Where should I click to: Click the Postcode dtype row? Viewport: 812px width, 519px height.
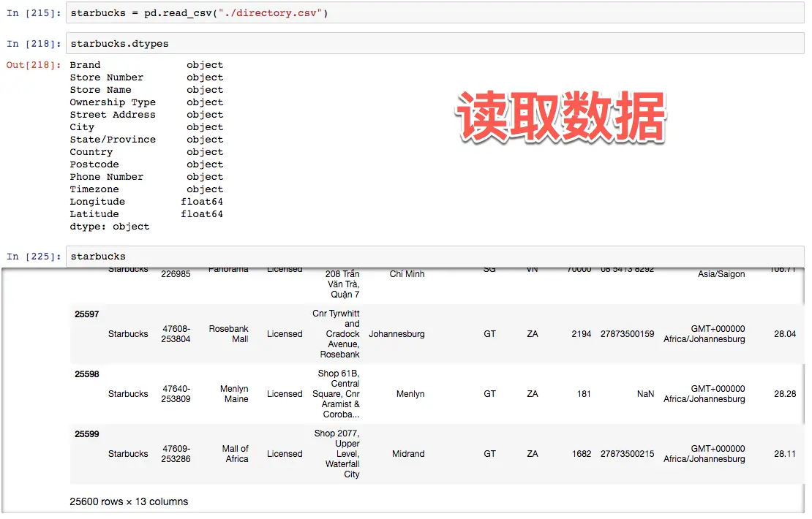pyautogui.click(x=146, y=164)
